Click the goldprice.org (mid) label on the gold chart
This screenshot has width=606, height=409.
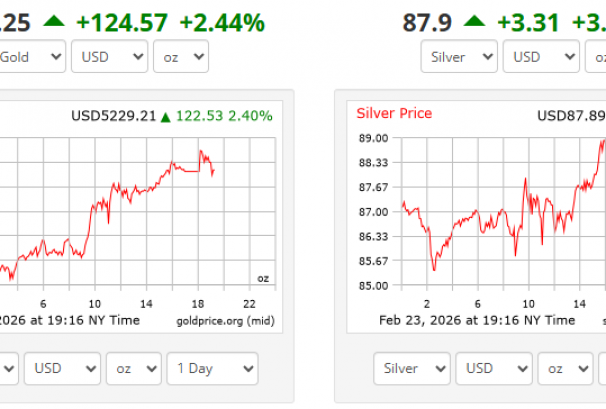pyautogui.click(x=227, y=320)
